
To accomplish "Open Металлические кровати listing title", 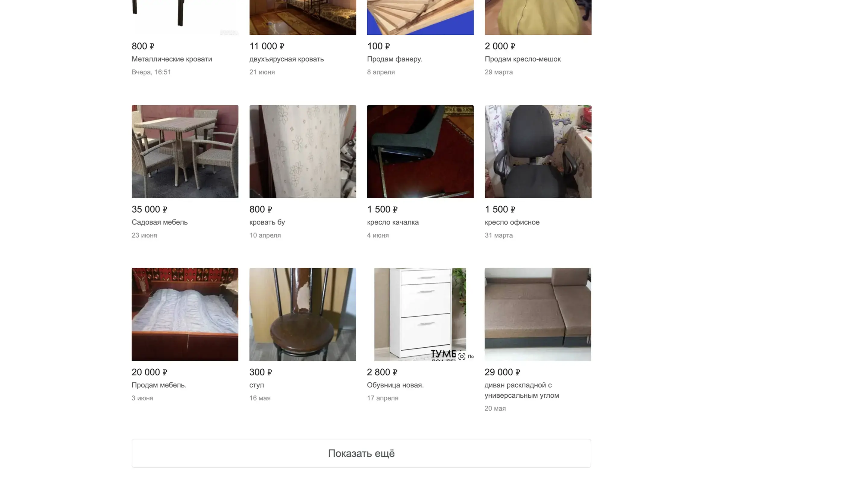I will pos(172,59).
